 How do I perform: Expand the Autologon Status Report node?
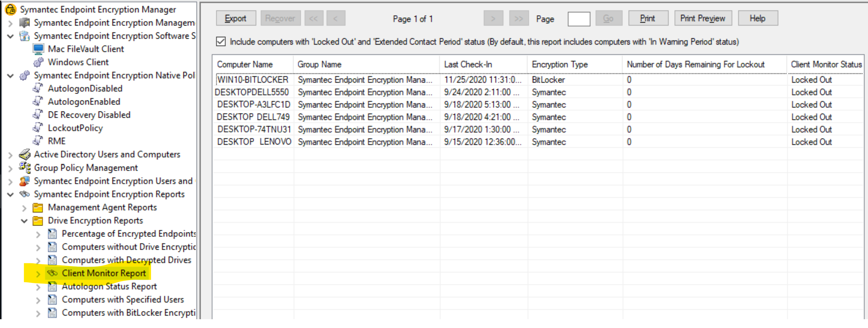(38, 287)
